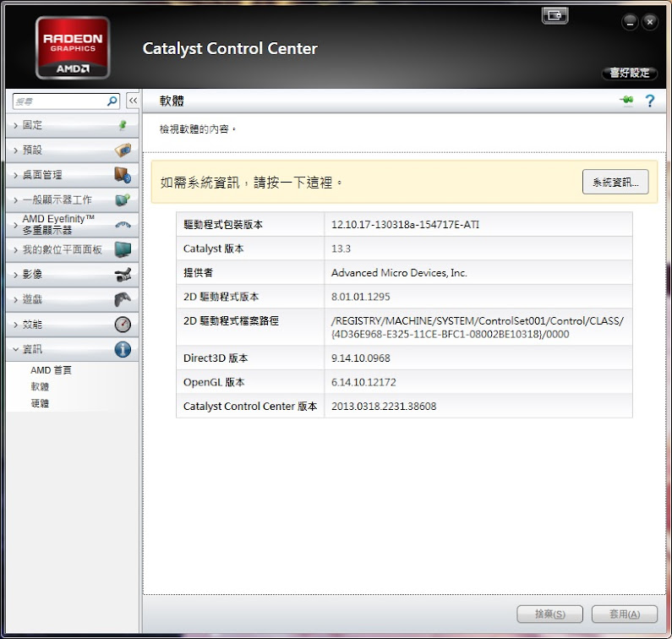The width and height of the screenshot is (672, 639).
Task: Select Control Center version 2013.0318.2231.38608
Action: [x=384, y=406]
